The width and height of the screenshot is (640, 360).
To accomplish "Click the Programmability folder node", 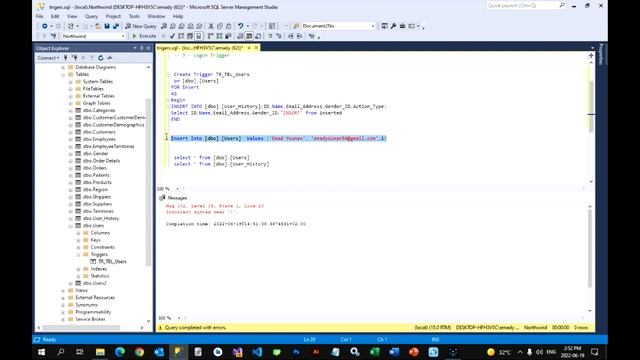I will click(x=93, y=312).
